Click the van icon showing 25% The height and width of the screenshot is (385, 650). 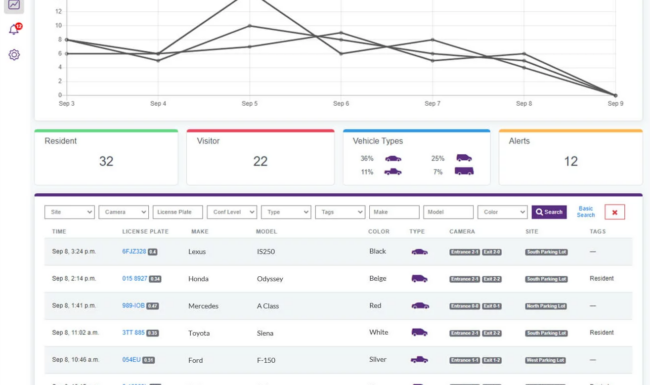pyautogui.click(x=464, y=158)
